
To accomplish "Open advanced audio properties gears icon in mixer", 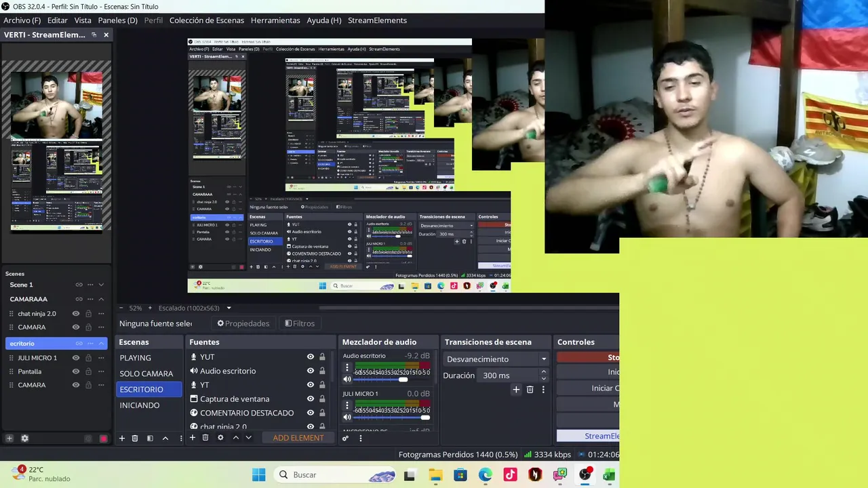I will 345,439.
